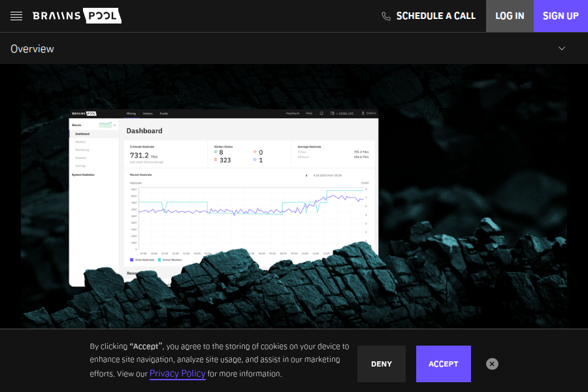588x392 pixels.
Task: Select the Mining tab in the dashboard
Action: 131,114
